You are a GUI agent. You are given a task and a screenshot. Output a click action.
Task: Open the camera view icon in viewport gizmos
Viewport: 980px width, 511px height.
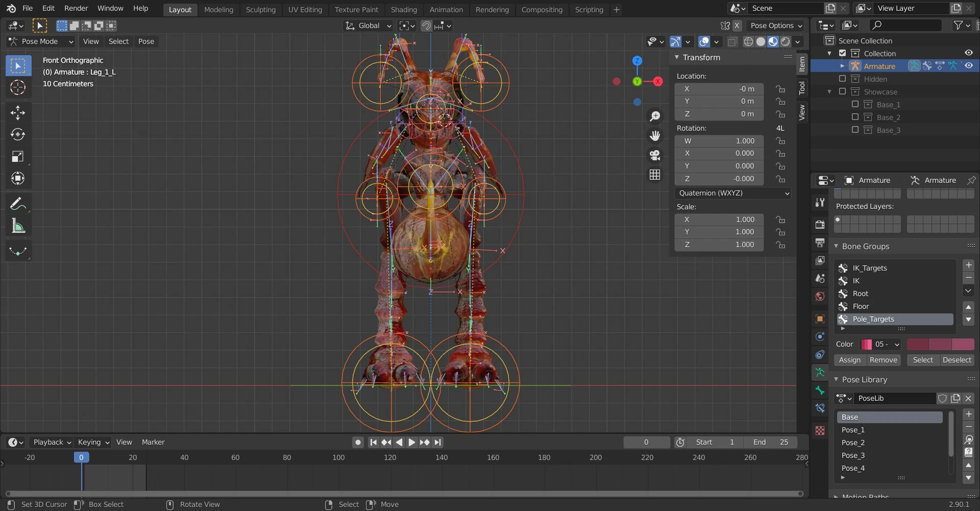[655, 155]
